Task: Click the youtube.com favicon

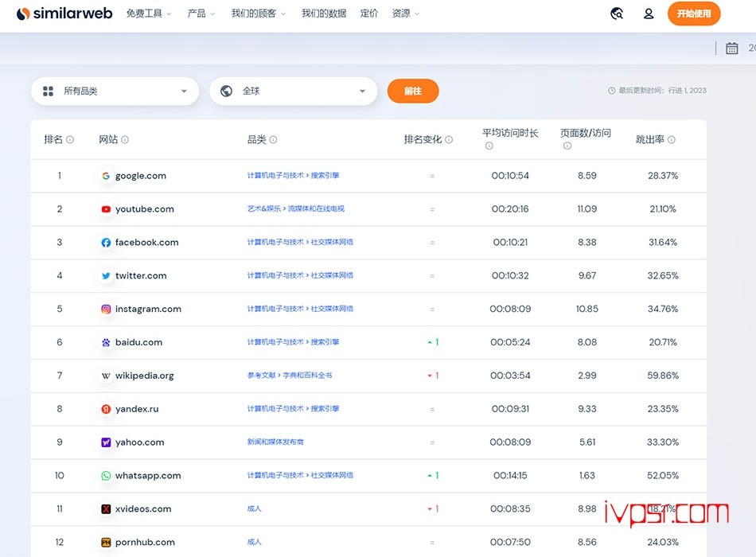Action: pyautogui.click(x=106, y=209)
